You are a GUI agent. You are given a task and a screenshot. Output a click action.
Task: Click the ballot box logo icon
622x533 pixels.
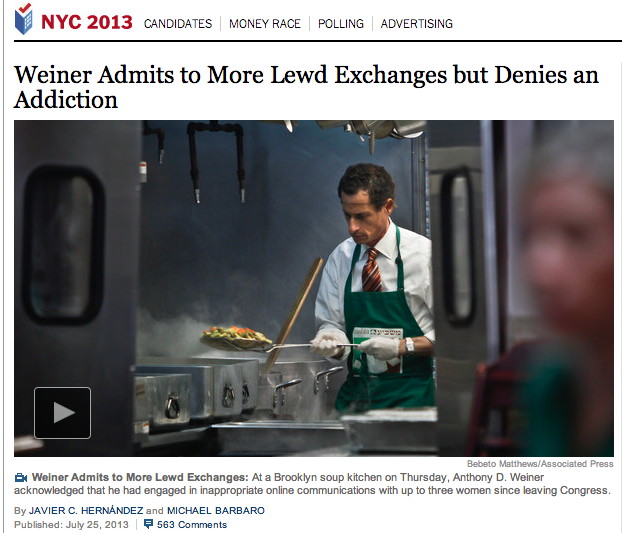tap(24, 19)
